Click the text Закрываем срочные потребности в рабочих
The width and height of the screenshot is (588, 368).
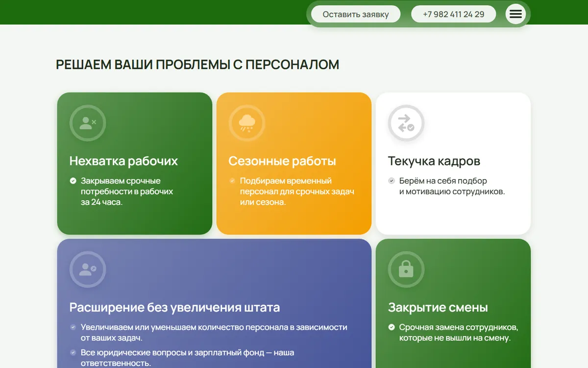(127, 191)
